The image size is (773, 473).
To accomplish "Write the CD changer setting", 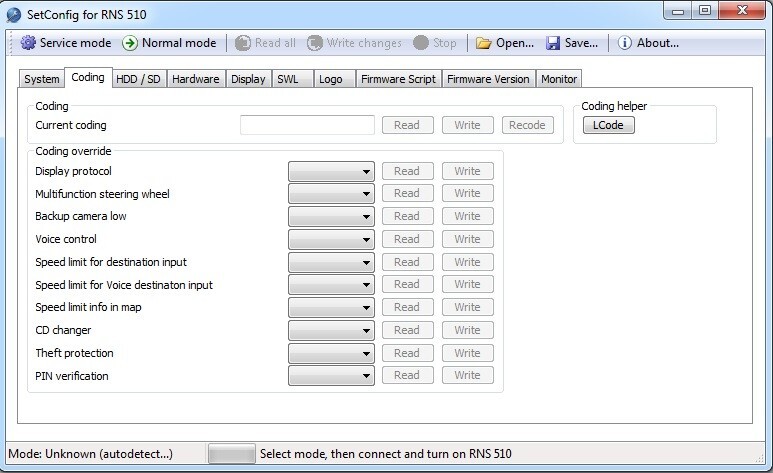I will [x=467, y=330].
